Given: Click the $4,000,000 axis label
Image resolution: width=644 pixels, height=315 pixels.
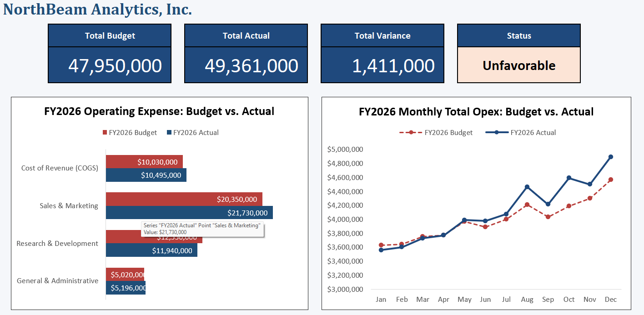Looking at the screenshot, I should click(x=345, y=219).
